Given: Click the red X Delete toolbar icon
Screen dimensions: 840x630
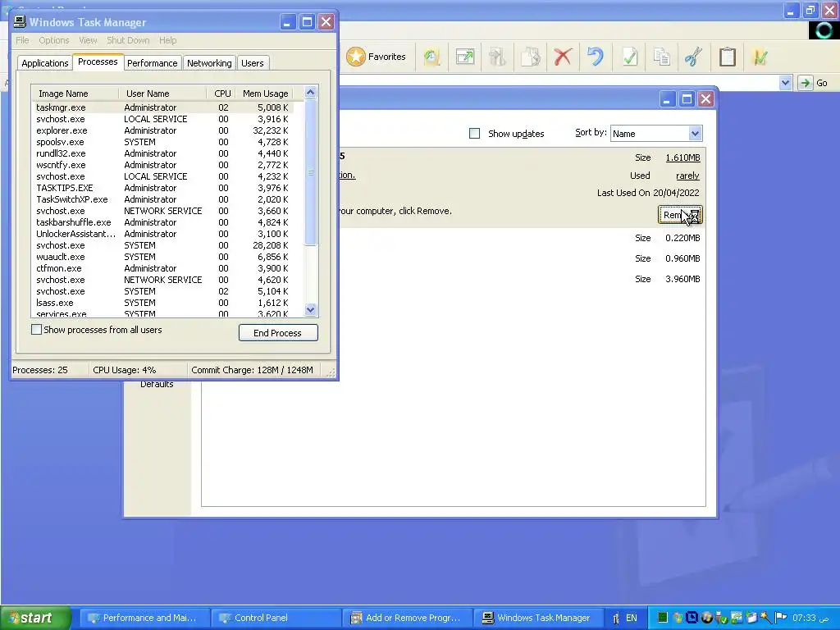Looking at the screenshot, I should point(563,57).
